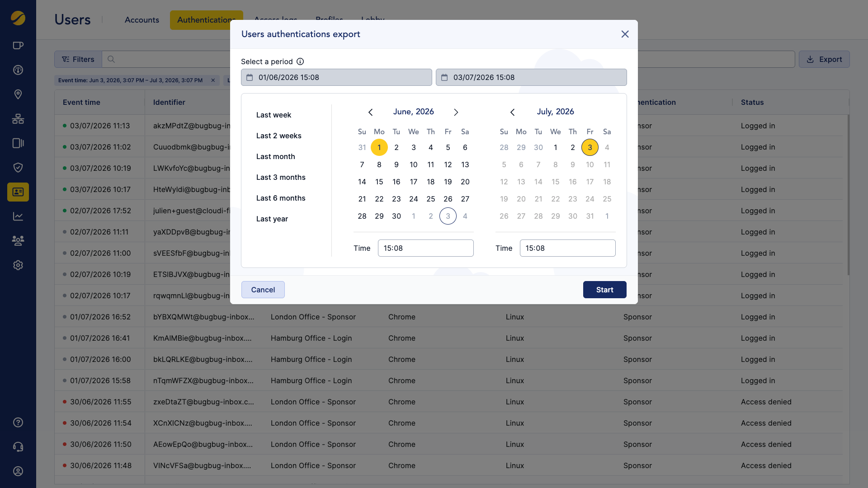The height and width of the screenshot is (488, 868).
Task: Open the security shield sidebar icon
Action: [x=18, y=168]
